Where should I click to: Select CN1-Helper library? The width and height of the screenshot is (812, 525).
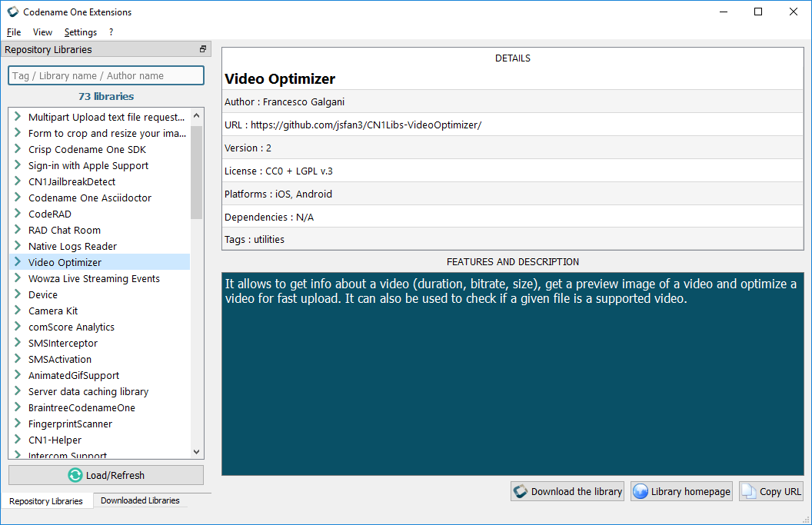pos(55,440)
